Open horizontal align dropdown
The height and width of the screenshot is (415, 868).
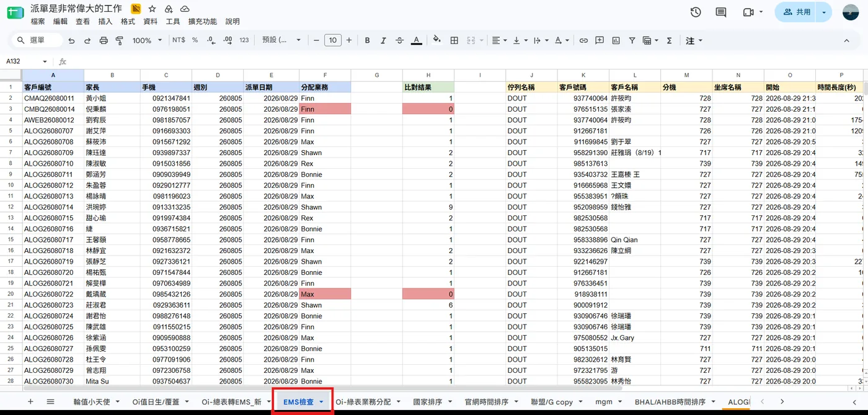coord(500,40)
